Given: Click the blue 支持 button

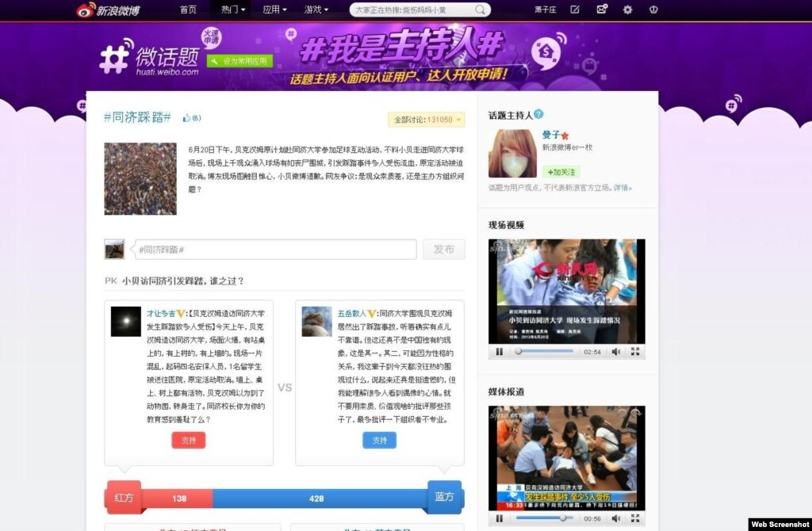Looking at the screenshot, I should pyautogui.click(x=380, y=440).
